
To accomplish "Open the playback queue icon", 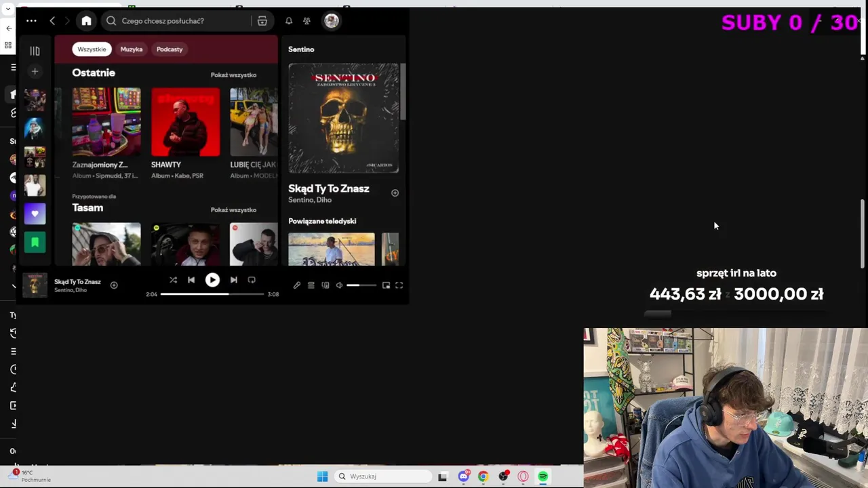I will (x=311, y=285).
